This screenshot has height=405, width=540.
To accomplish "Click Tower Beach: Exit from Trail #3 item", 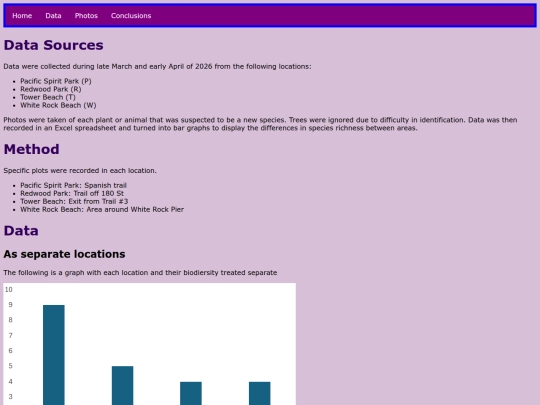I will click(74, 201).
